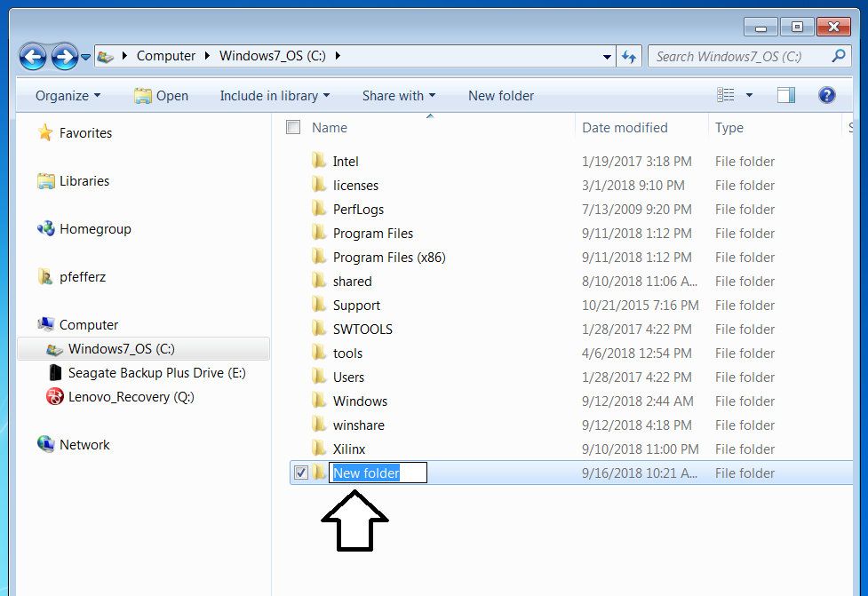The height and width of the screenshot is (596, 868).
Task: Expand the arrow after Windows7_OS (C:) in path
Action: 338,56
